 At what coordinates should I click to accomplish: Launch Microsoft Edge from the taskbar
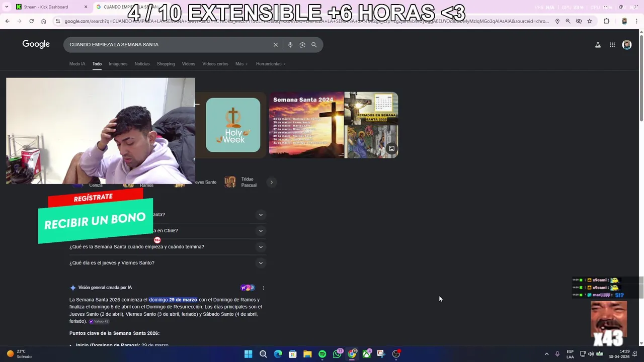[x=278, y=354]
